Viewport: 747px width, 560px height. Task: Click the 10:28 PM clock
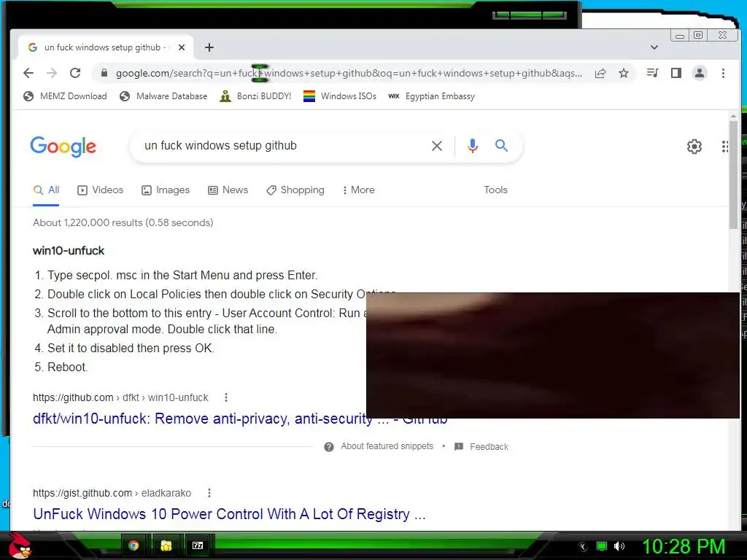[x=684, y=546]
